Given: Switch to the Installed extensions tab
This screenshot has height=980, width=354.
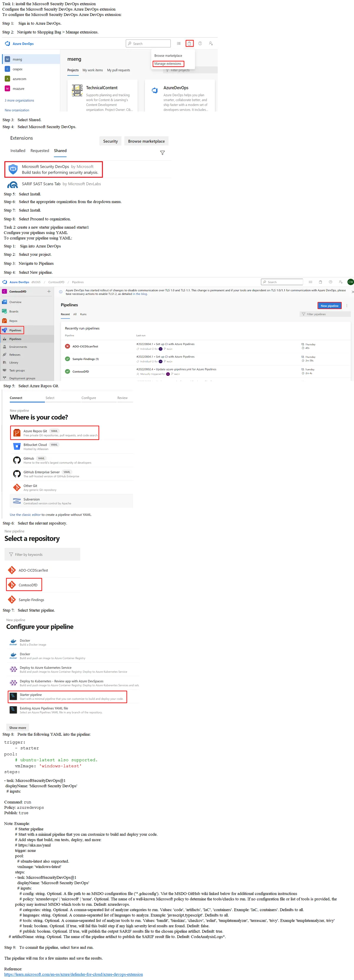Looking at the screenshot, I should click(18, 151).
